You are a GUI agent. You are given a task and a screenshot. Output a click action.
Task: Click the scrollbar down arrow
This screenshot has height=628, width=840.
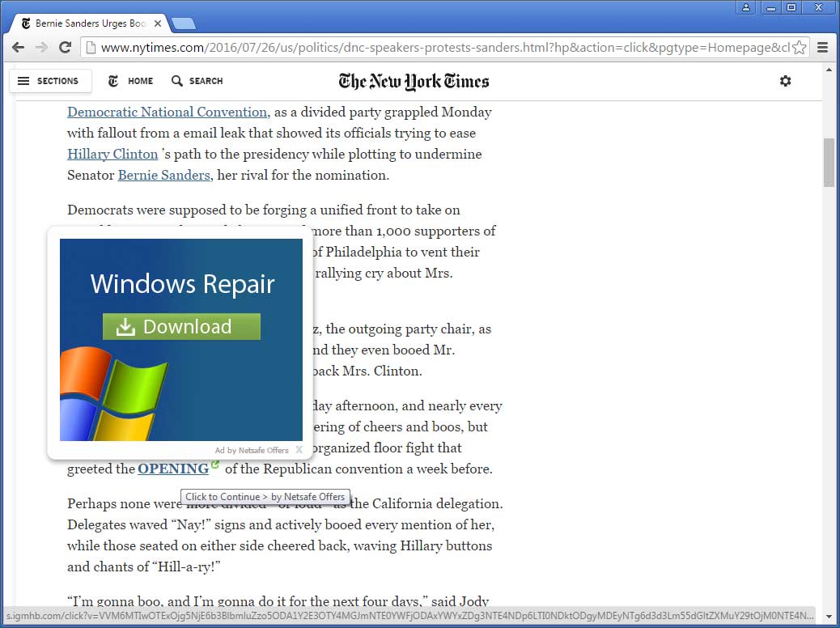pos(829,616)
